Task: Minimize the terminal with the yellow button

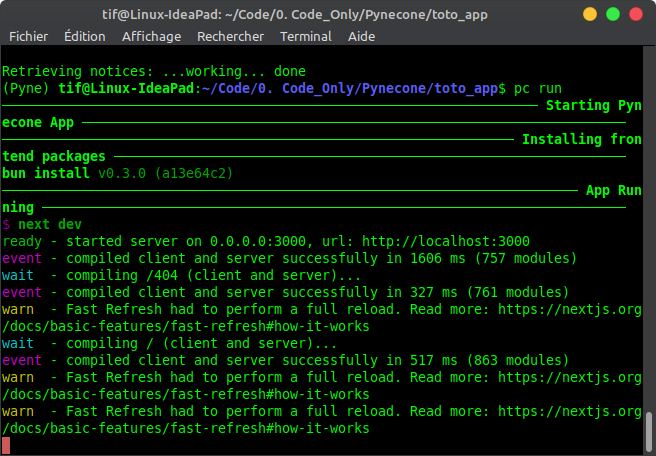Action: [590, 14]
